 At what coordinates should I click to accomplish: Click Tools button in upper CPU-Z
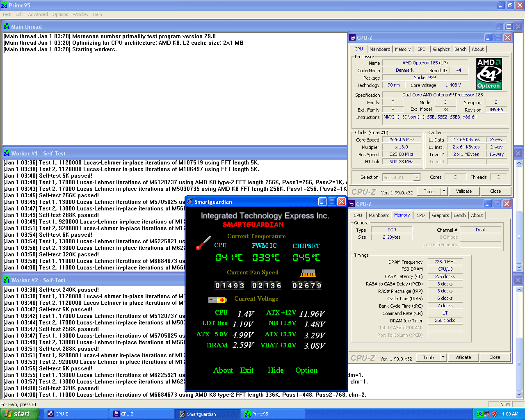coord(429,191)
